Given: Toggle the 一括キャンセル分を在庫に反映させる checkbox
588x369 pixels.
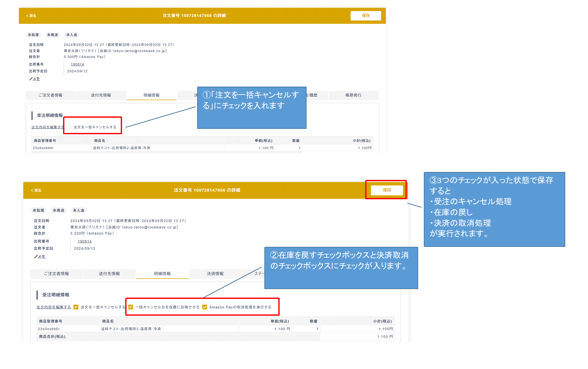Looking at the screenshot, I should pos(131,307).
